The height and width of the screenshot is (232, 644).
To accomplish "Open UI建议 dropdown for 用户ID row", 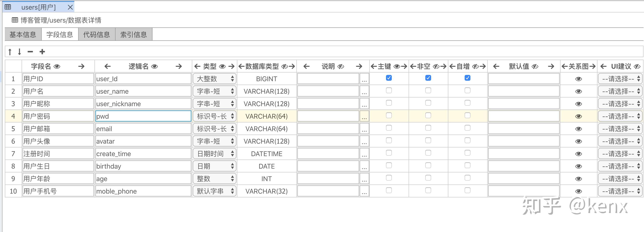I will point(620,79).
